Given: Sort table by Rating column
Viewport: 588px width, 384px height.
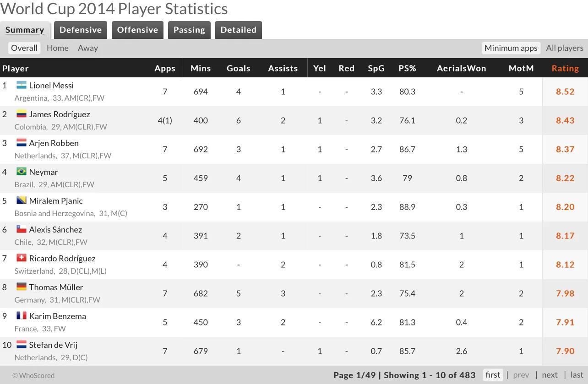Looking at the screenshot, I should [565, 68].
